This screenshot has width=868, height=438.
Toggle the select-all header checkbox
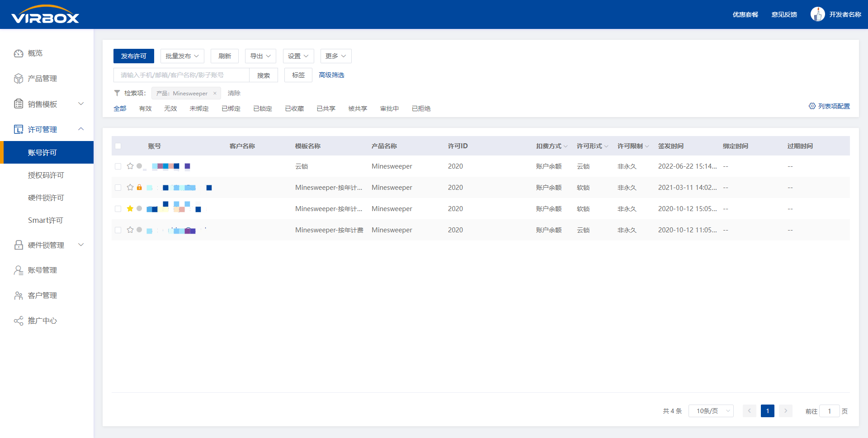tap(118, 146)
